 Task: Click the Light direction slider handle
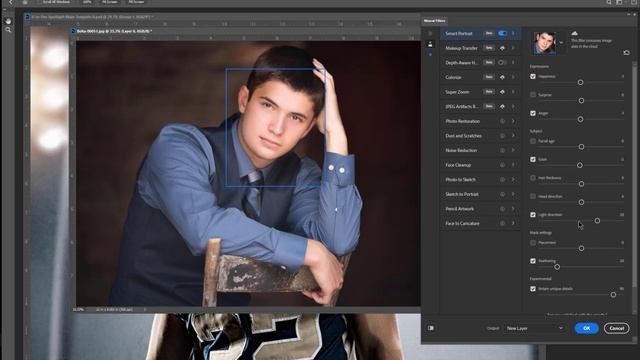tap(597, 221)
